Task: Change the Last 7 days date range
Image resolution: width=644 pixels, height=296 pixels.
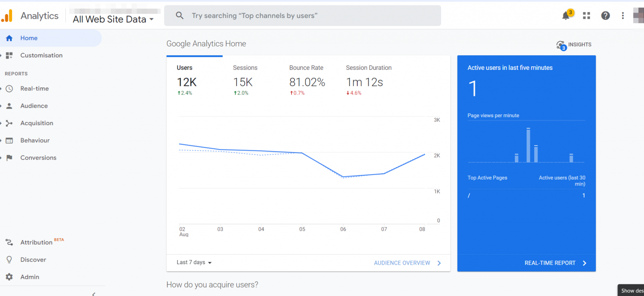Action: [193, 263]
